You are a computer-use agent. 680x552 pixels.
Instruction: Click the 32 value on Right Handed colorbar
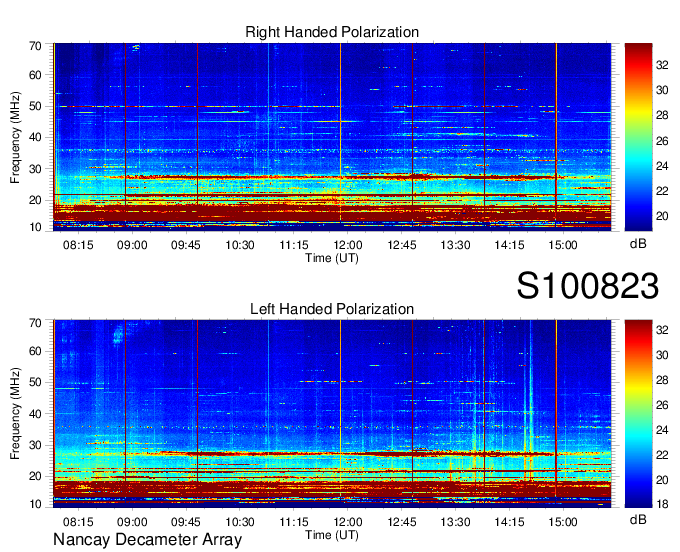(662, 65)
